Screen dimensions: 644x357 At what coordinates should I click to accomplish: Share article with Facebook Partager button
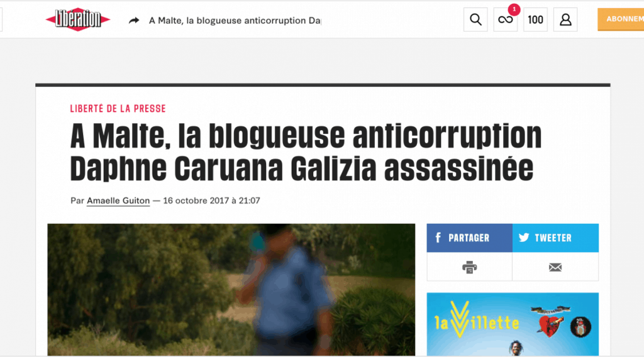pyautogui.click(x=469, y=238)
